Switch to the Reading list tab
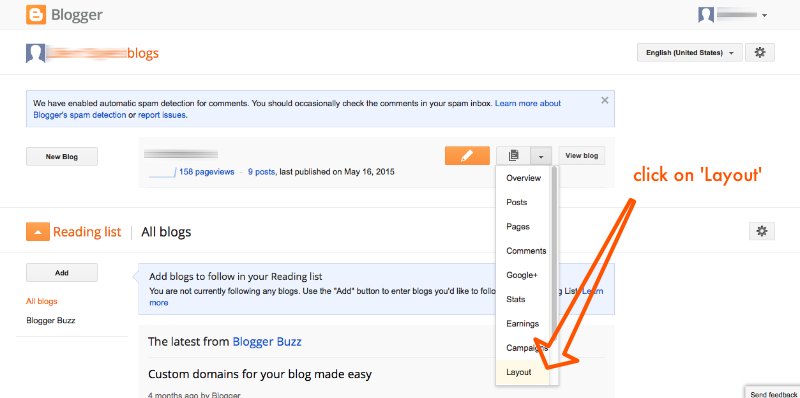Viewport: 800px width, 398px height. (x=87, y=232)
